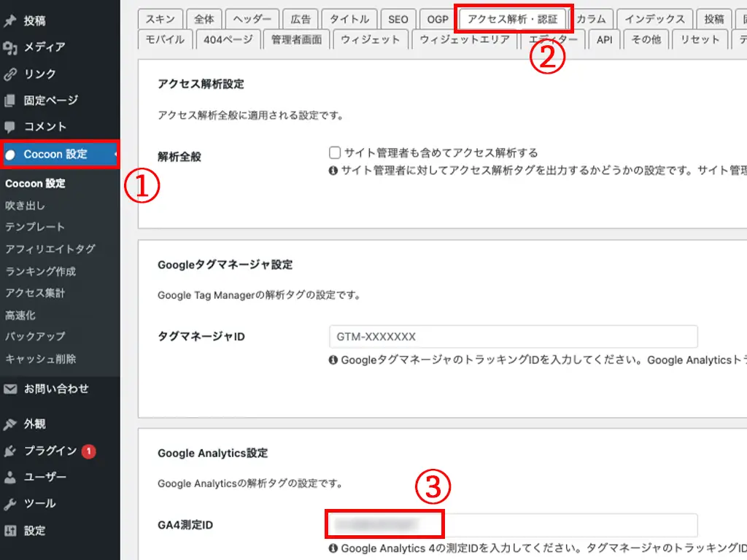Click キャッシュ削除 submenu item
This screenshot has width=747, height=560.
pos(41,359)
